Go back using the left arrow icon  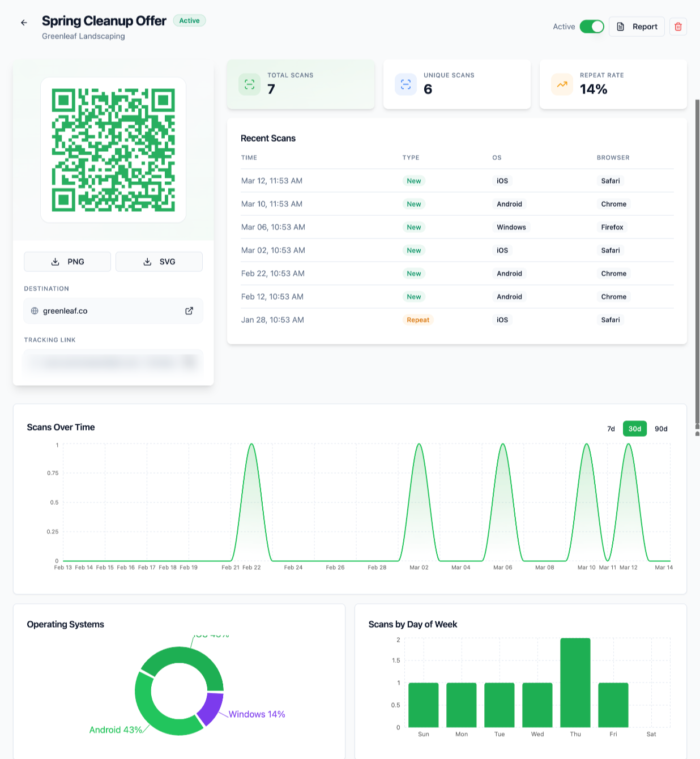(24, 23)
